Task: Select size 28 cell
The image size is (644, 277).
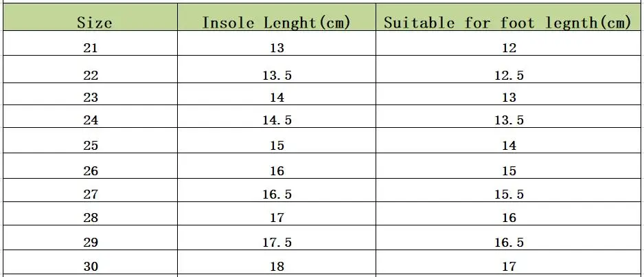Action: point(91,217)
